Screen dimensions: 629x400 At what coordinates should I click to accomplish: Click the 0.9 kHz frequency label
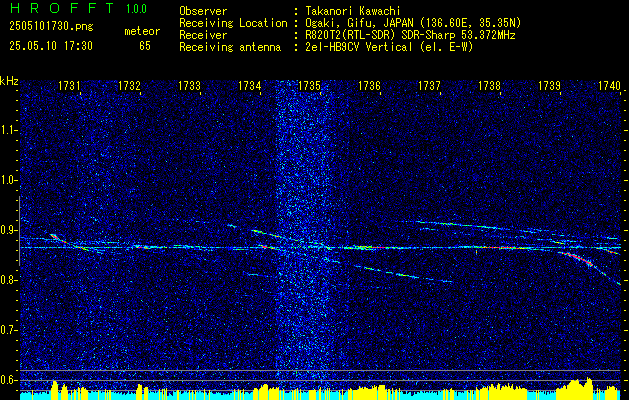(8, 230)
